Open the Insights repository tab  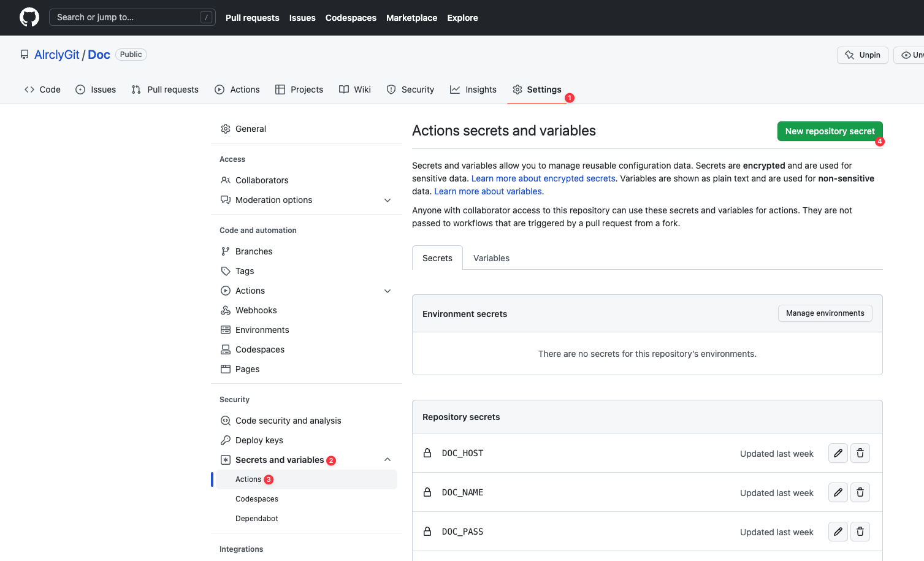[473, 90]
